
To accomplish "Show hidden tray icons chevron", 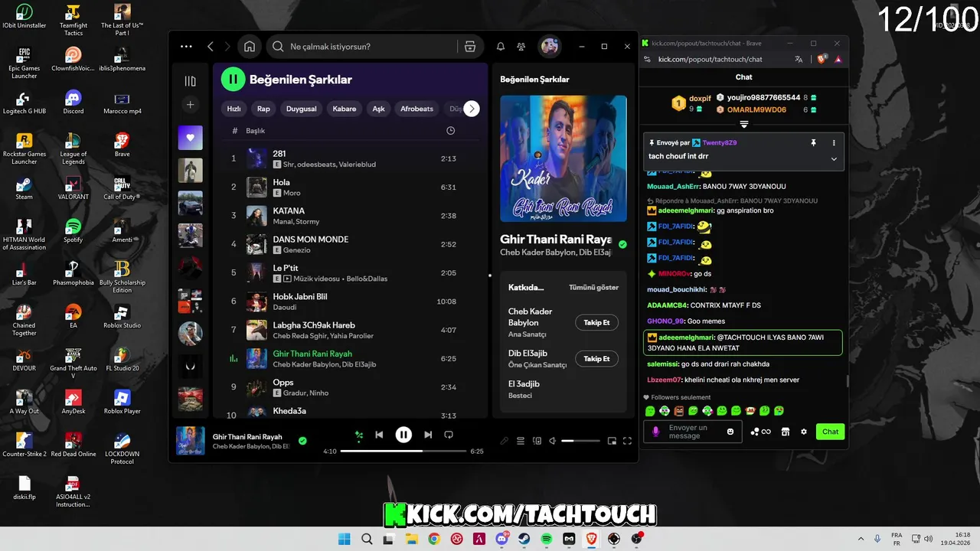I will tap(861, 539).
